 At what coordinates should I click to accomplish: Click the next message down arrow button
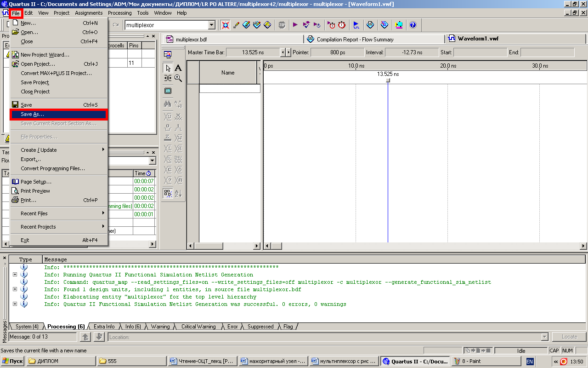click(99, 337)
